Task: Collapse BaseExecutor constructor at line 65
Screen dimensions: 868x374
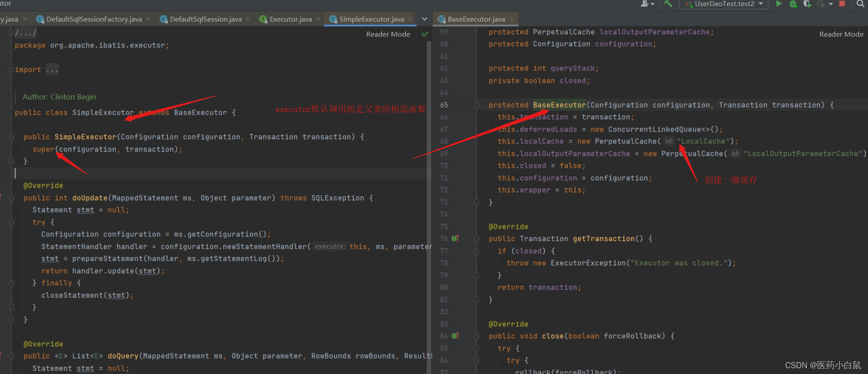Action: pos(477,105)
